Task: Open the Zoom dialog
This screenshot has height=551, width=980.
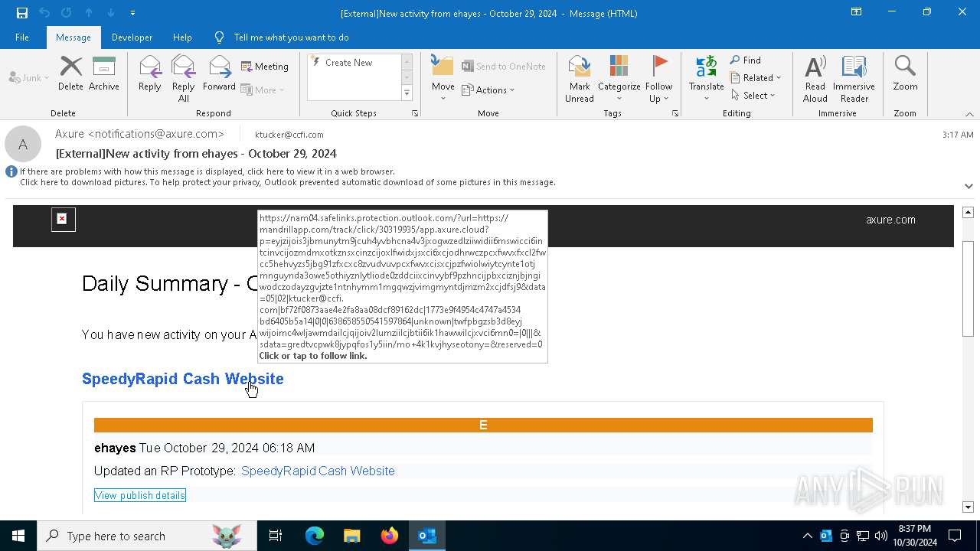Action: (905, 73)
